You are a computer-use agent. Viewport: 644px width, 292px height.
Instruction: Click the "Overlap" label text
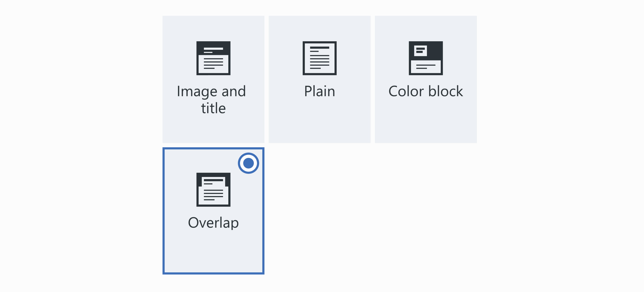[213, 223]
